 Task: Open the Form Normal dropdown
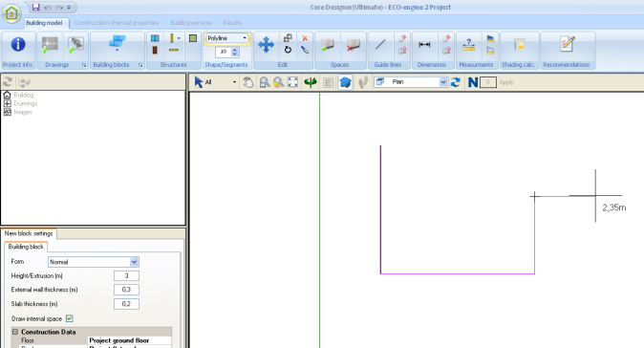tap(94, 262)
